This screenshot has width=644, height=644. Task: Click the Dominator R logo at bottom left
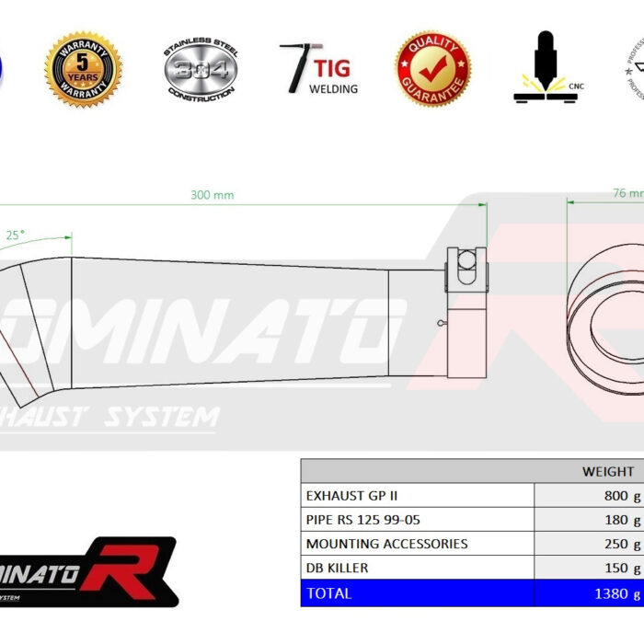point(87,571)
